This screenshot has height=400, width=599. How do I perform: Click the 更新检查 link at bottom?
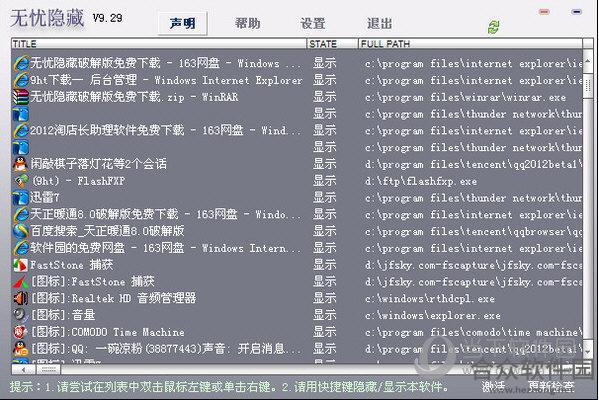[x=550, y=386]
